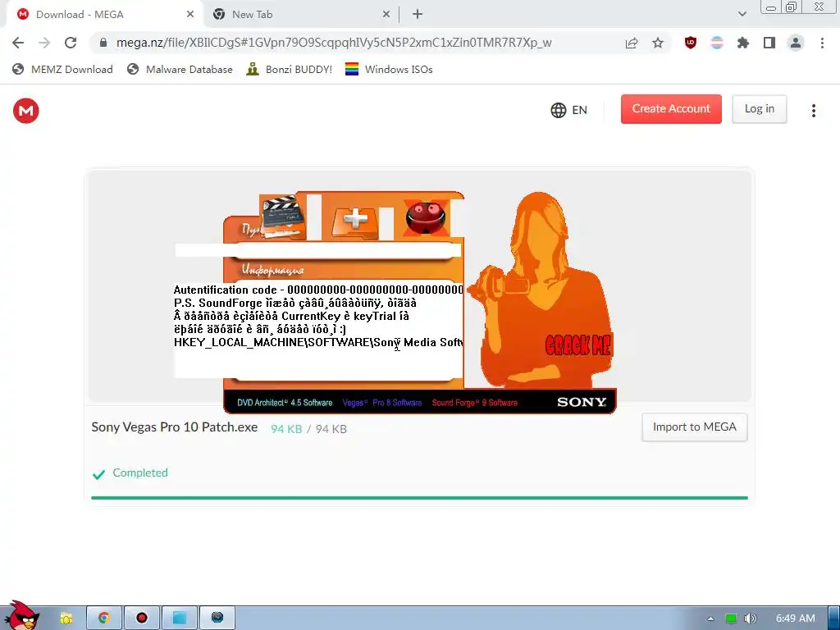Open the MEMZ Download bookmark
Image resolution: width=840 pixels, height=630 pixels.
(62, 69)
